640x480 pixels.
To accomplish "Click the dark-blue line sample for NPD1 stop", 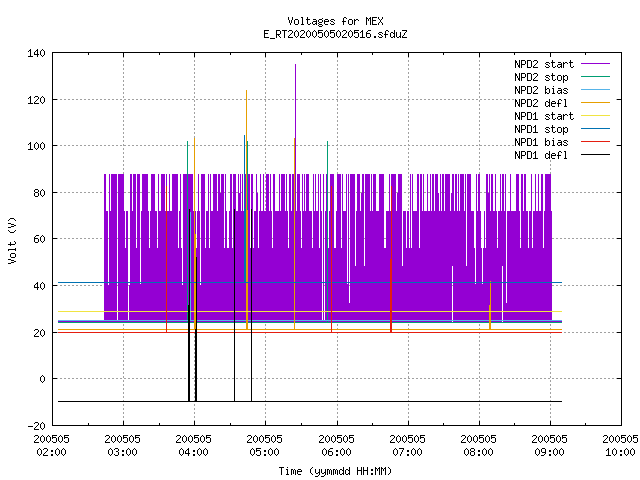I will (595, 129).
